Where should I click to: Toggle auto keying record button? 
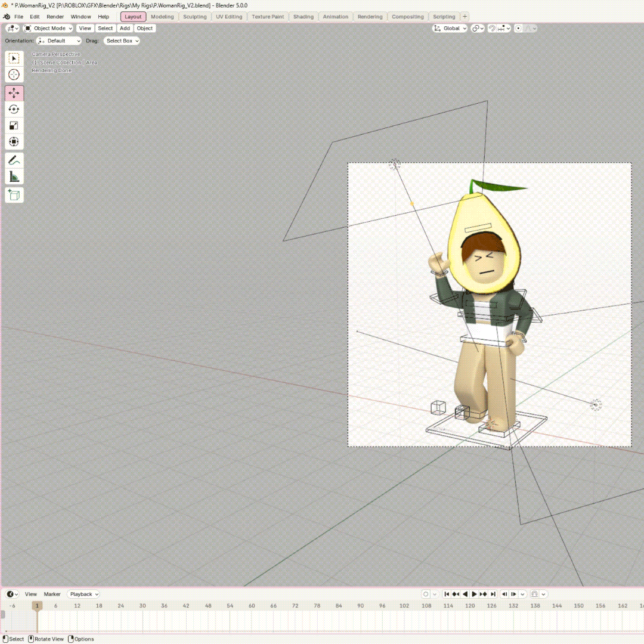point(426,594)
